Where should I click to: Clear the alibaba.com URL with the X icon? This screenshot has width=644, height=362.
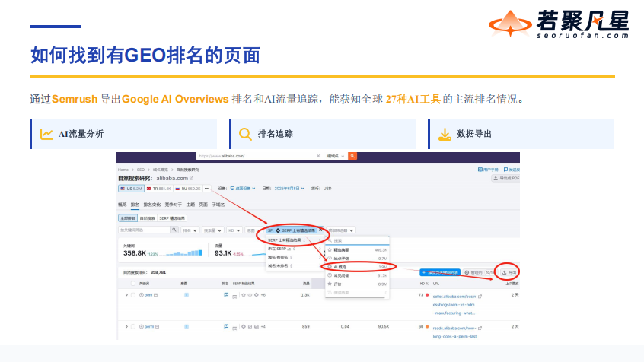click(x=318, y=156)
